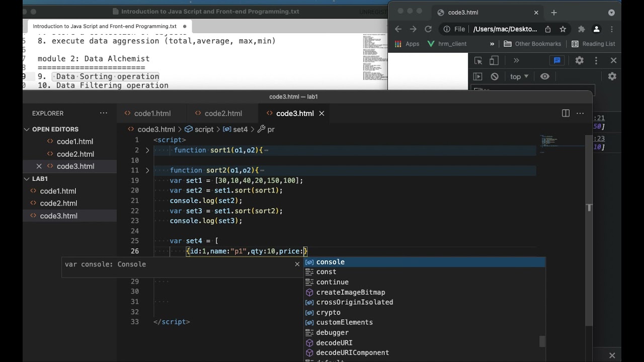Screen dimensions: 644x362
Task: Close code3.html from Open Editors list
Action: coord(39,166)
